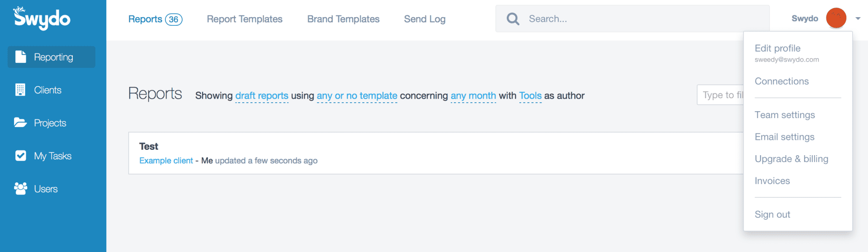Click the search magnifier icon
868x252 pixels.
[x=513, y=19]
